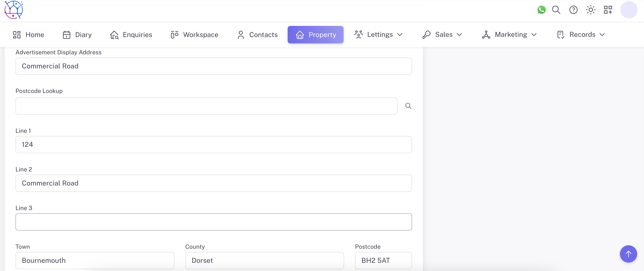The height and width of the screenshot is (271, 644).
Task: Navigate to the Enquiries page
Action: click(x=131, y=35)
